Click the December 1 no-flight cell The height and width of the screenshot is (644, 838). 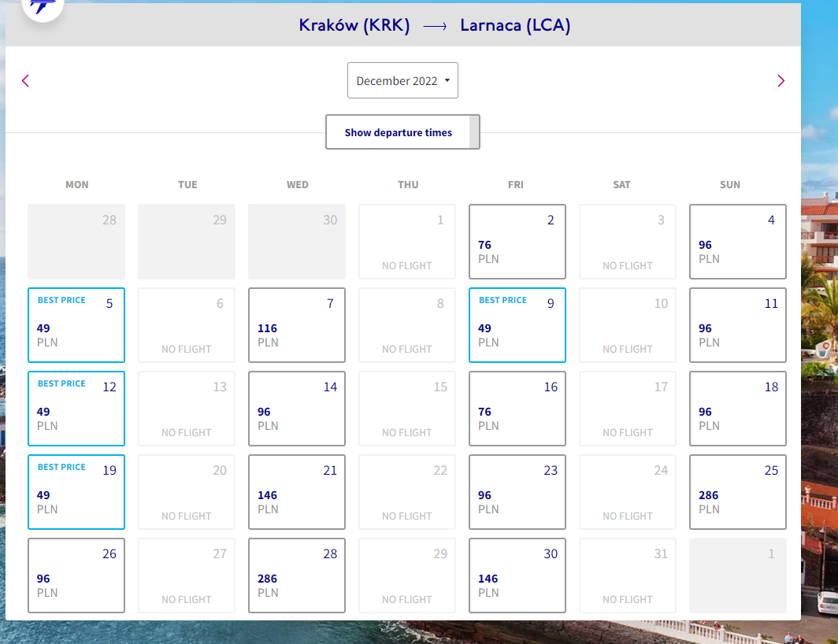point(406,242)
